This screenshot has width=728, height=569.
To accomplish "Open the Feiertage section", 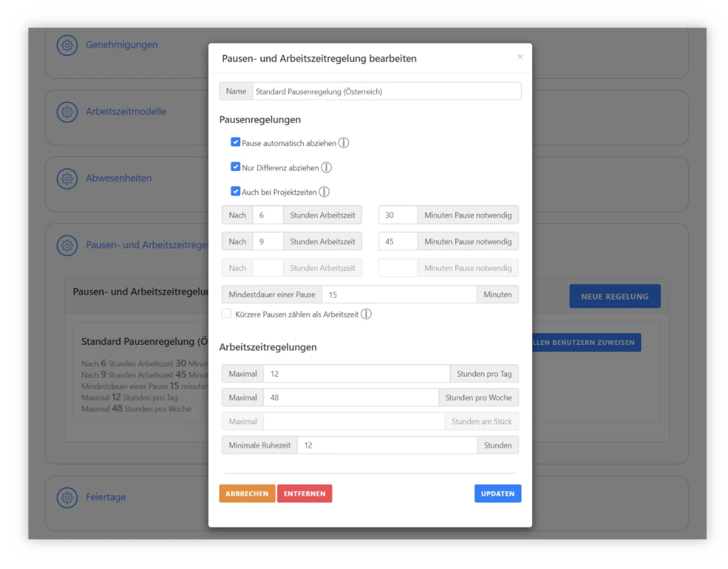I will click(x=106, y=497).
